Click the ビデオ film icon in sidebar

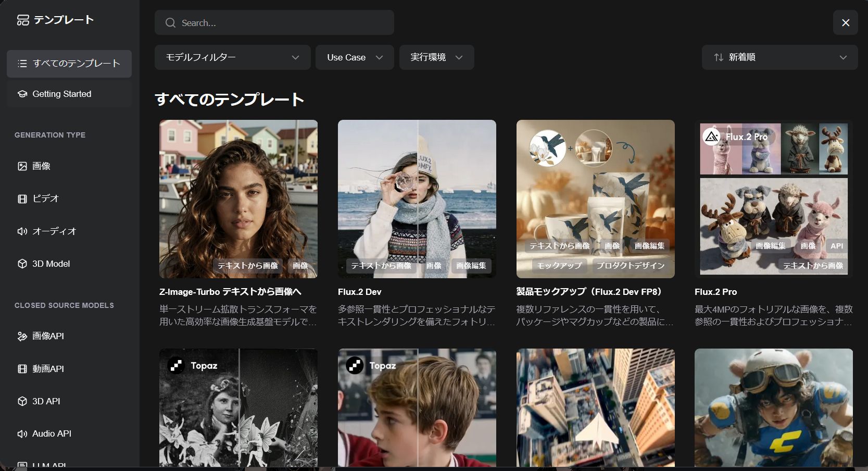(22, 199)
